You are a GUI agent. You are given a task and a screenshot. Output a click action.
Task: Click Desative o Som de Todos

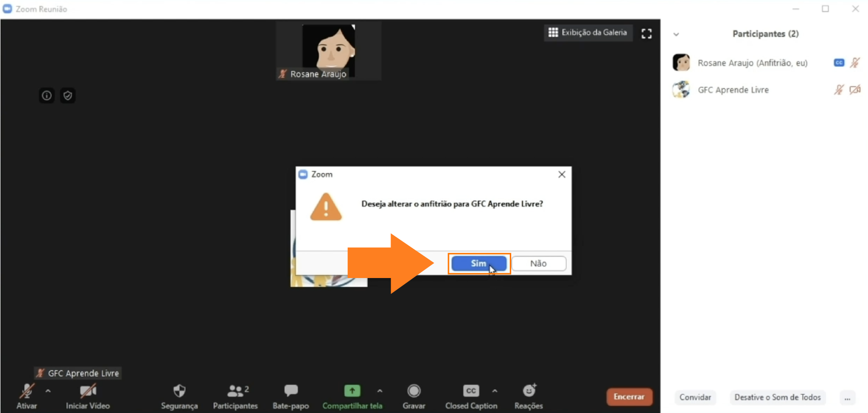click(777, 397)
